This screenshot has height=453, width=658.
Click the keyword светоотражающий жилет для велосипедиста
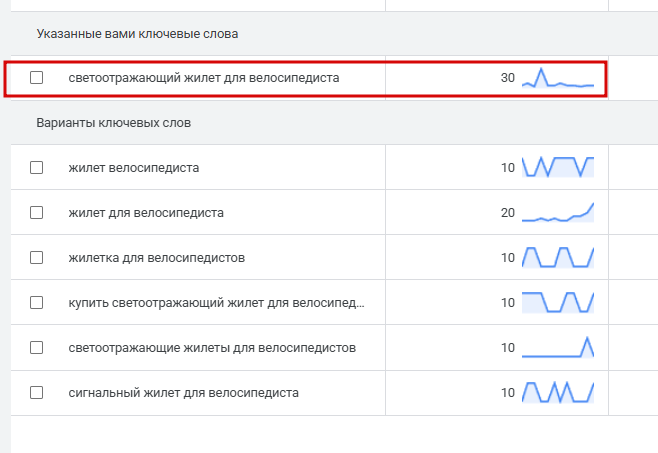pos(204,77)
